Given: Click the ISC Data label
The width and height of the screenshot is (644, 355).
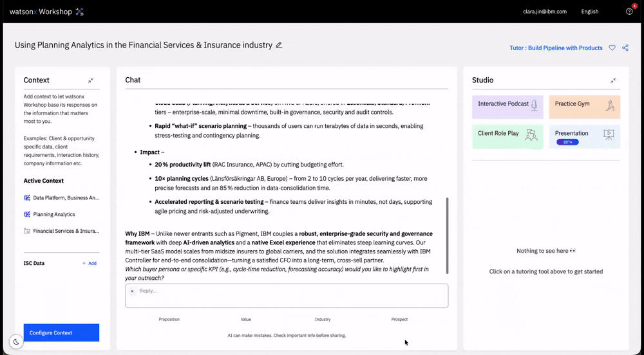Looking at the screenshot, I should point(33,263).
